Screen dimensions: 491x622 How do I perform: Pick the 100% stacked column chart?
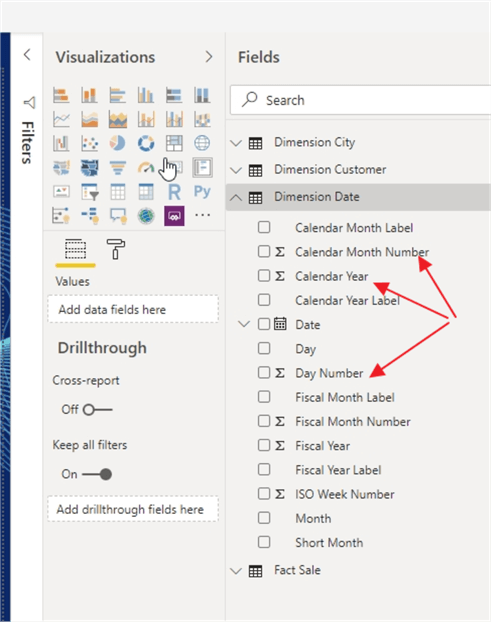(202, 95)
